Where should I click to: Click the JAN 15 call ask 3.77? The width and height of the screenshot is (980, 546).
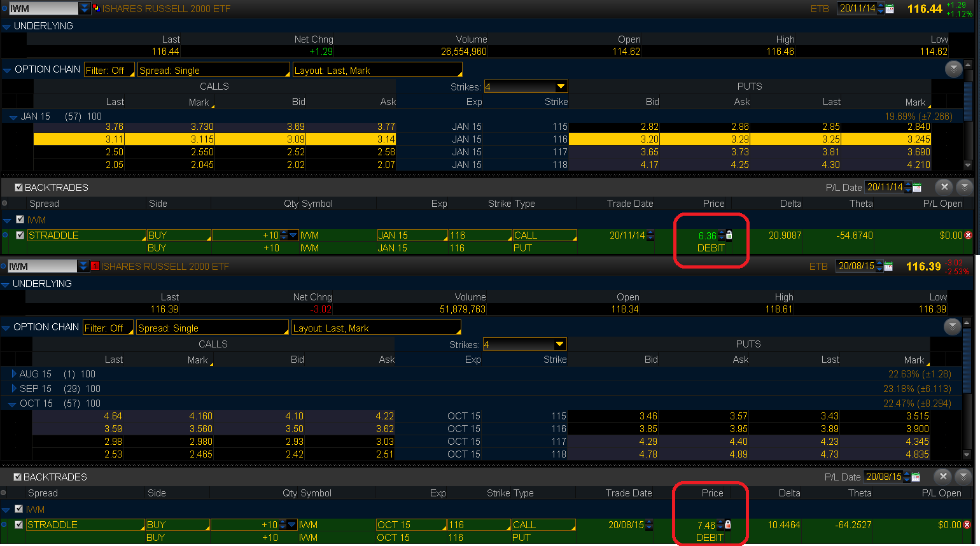point(386,127)
